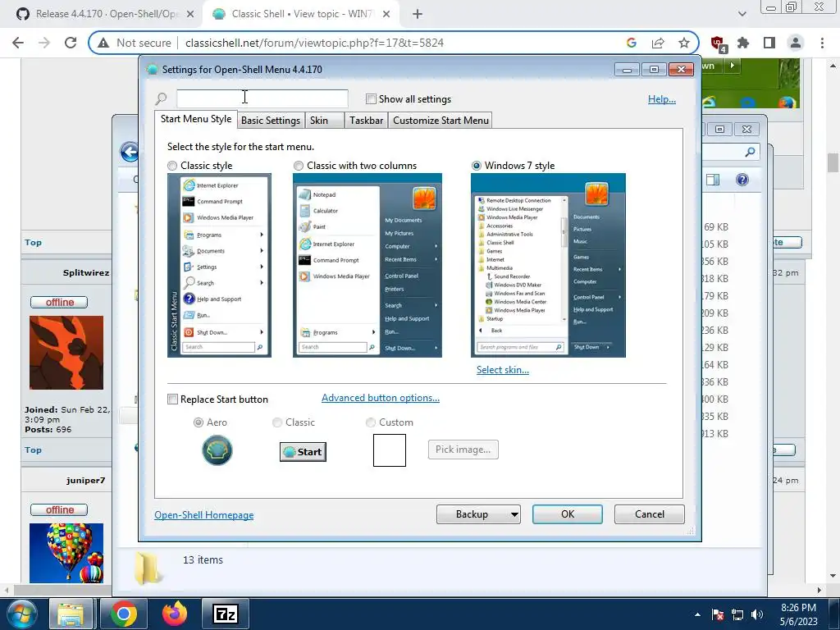The width and height of the screenshot is (840, 630).
Task: Click OK to apply settings
Action: point(568,514)
